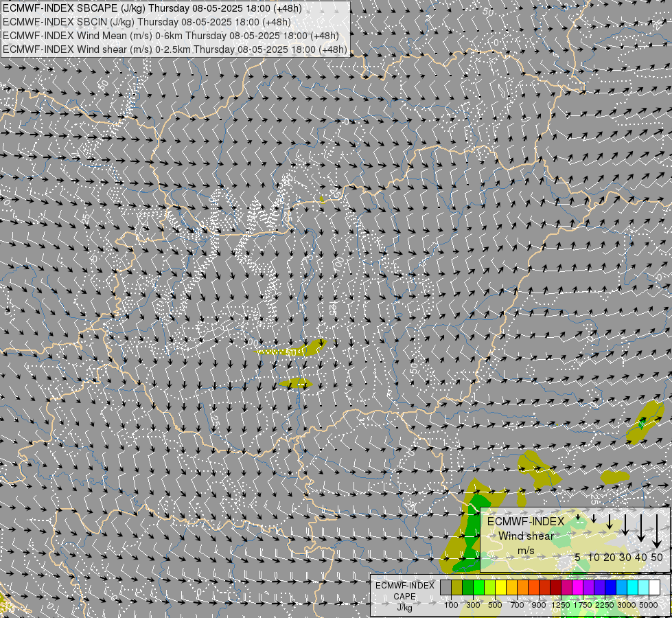This screenshot has height=618, width=672.
Task: Click the 100 label under CAPE scale
Action: click(451, 605)
